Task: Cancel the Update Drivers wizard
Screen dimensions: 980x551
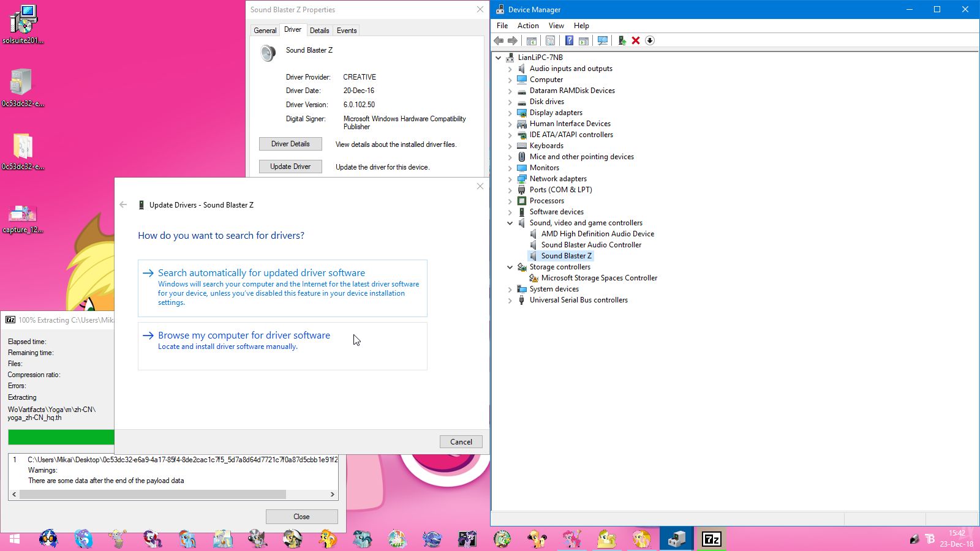Action: [x=461, y=442]
